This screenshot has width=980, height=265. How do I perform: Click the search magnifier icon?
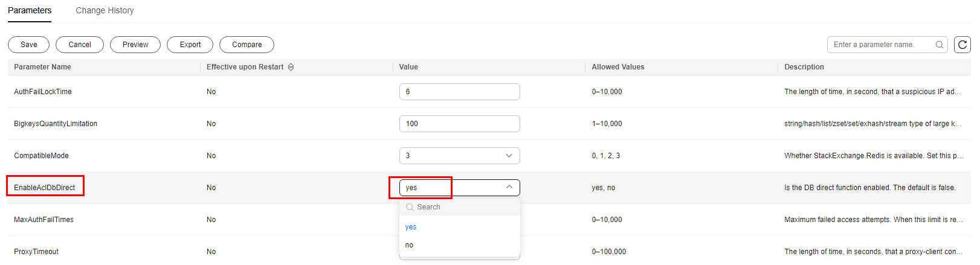(x=939, y=45)
